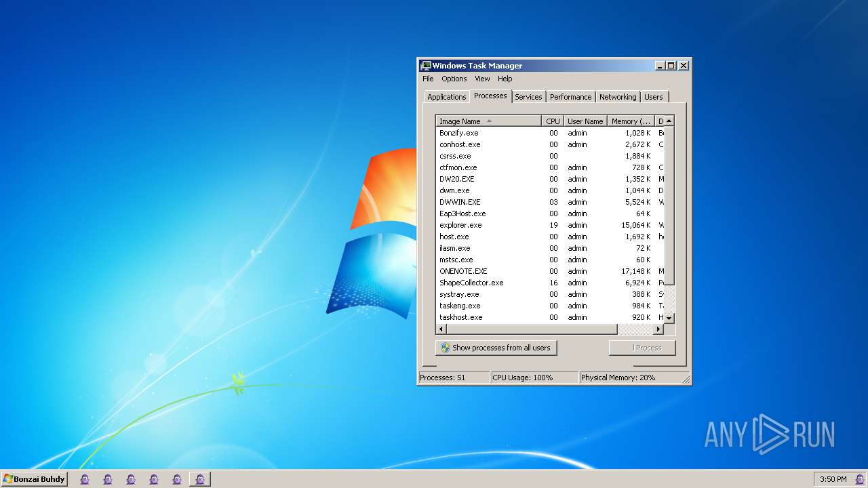Click the horizontal scrollbar left arrow
868x488 pixels.
[x=441, y=329]
